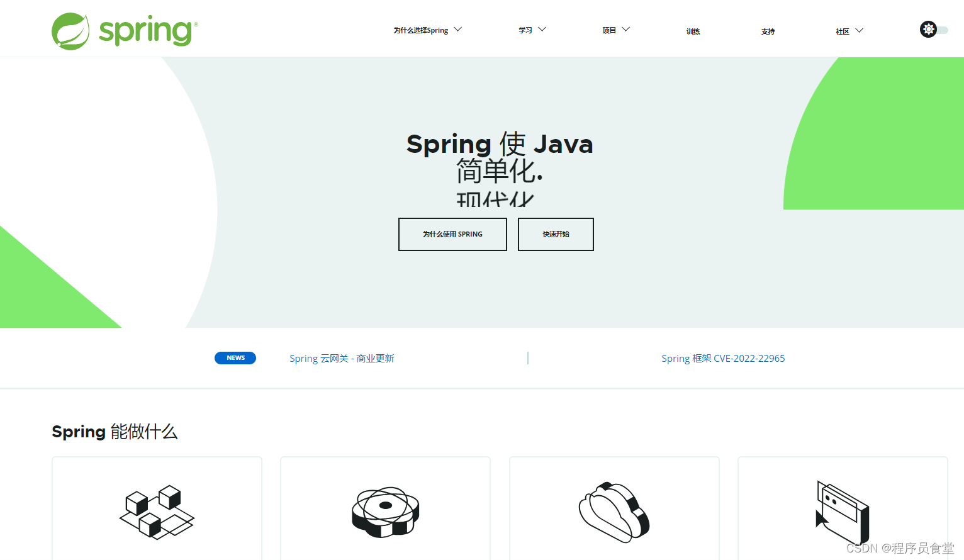Image resolution: width=964 pixels, height=560 pixels.
Task: Click the 快速开始 button
Action: click(x=556, y=234)
